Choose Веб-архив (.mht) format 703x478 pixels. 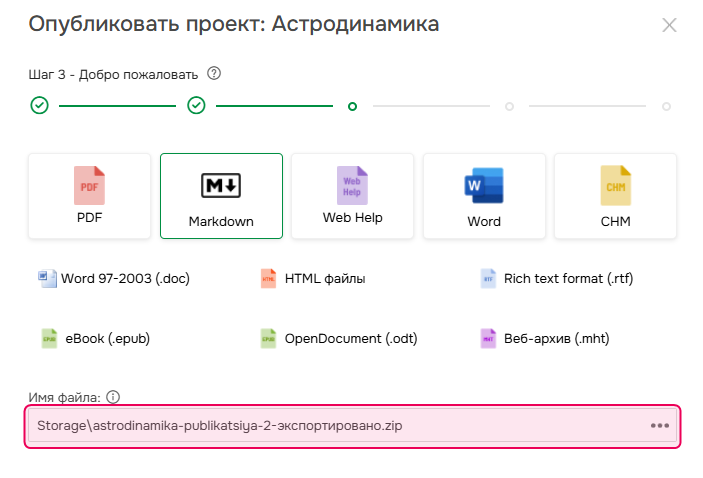point(545,339)
